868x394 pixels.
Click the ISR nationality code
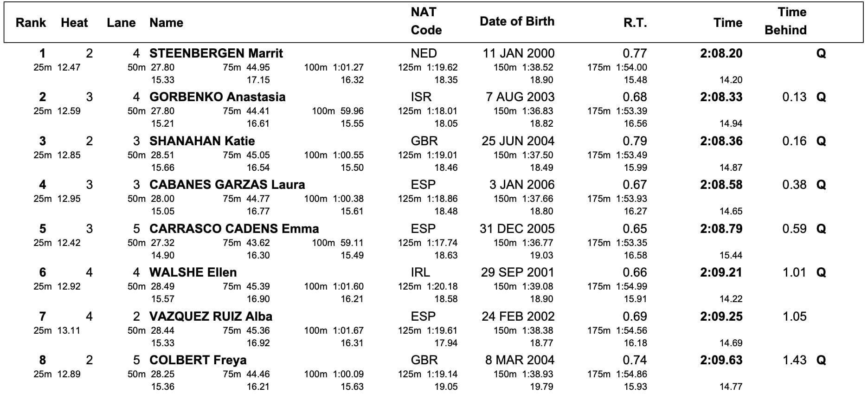point(421,97)
